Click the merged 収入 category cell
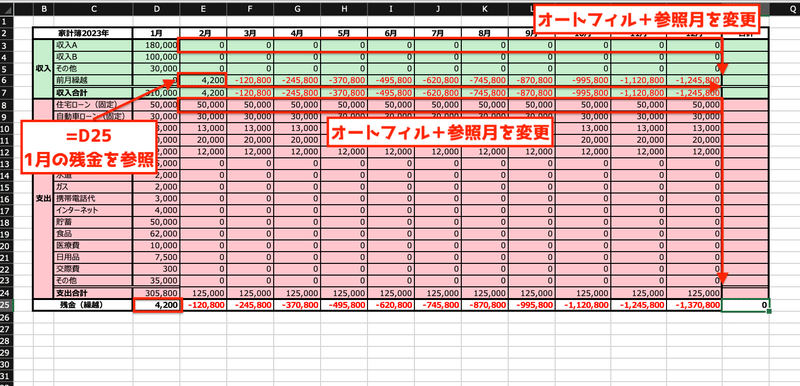Image resolution: width=800 pixels, height=386 pixels. coord(43,69)
